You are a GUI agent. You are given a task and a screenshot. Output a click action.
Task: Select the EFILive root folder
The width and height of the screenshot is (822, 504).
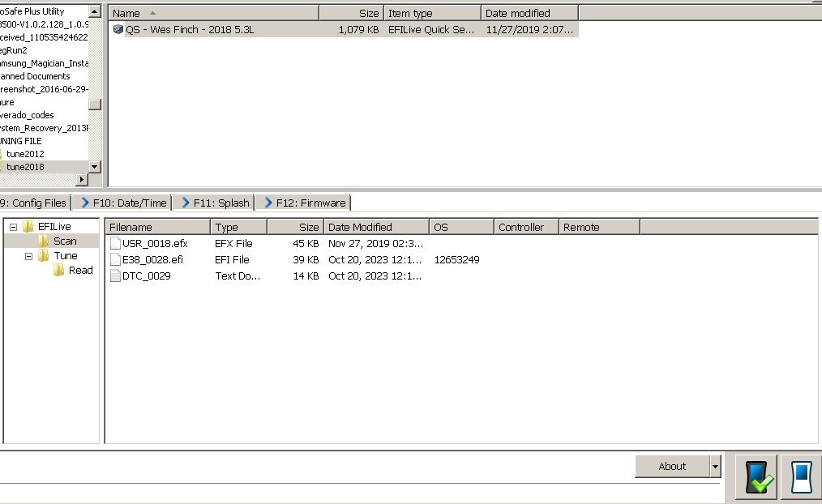point(54,226)
